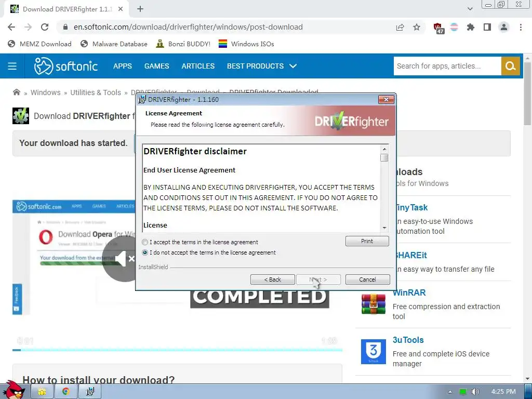Open the MEMZ Download bookmark
Image resolution: width=532 pixels, height=399 pixels.
click(39, 44)
